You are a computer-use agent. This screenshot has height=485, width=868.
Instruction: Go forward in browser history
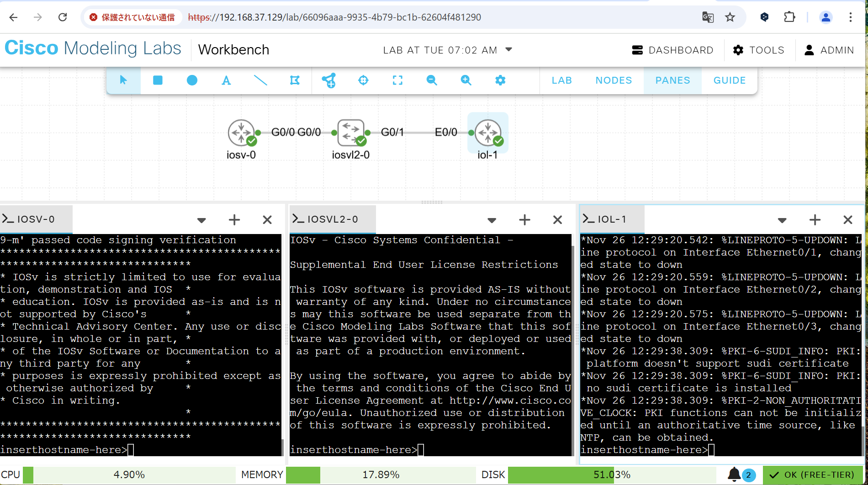pyautogui.click(x=38, y=17)
